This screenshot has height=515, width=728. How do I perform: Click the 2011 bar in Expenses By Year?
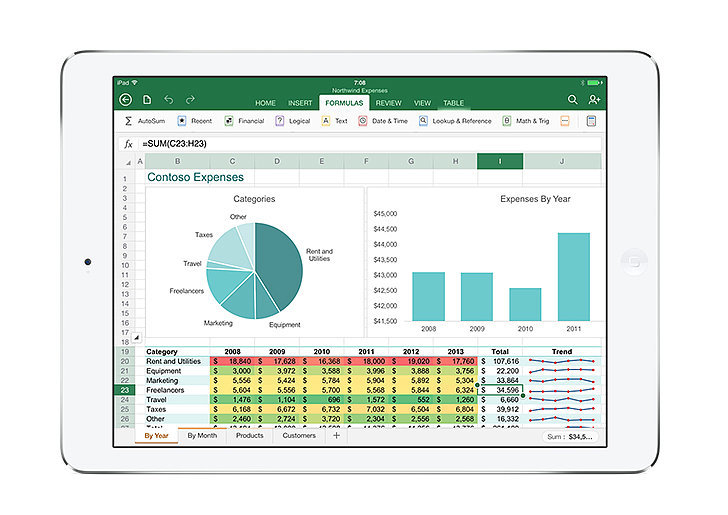click(573, 277)
